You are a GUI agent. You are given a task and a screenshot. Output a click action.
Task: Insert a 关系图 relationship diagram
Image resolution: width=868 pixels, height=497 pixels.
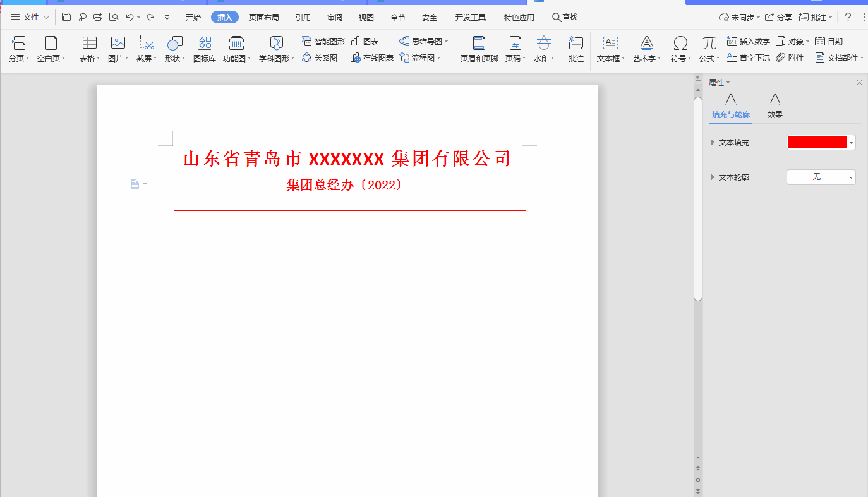(320, 58)
